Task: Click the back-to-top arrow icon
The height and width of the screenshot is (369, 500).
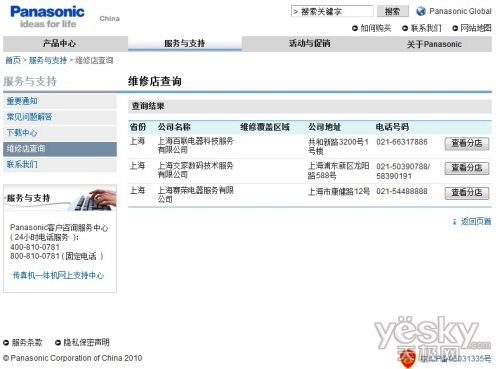Action: [454, 222]
